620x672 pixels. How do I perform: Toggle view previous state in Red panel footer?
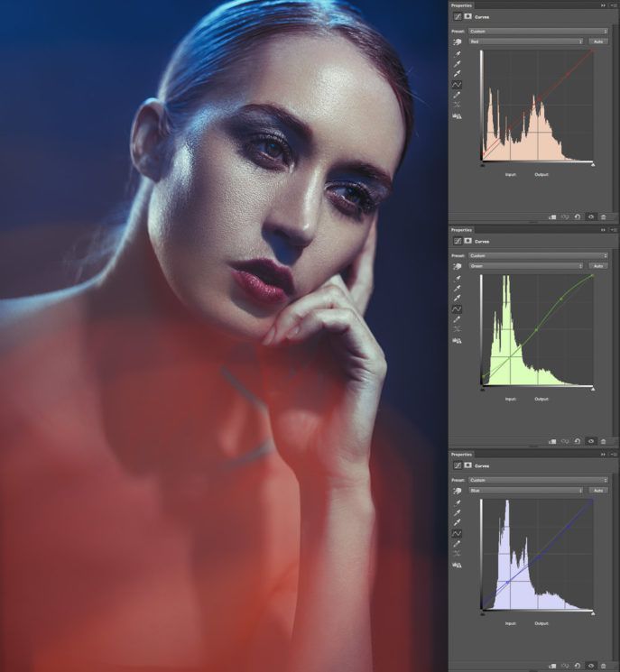point(565,216)
